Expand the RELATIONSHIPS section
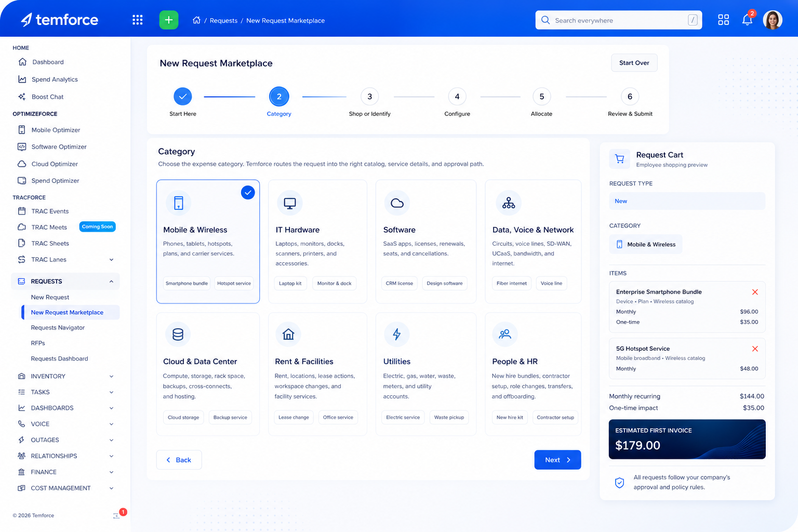This screenshot has width=798, height=532. (111, 456)
